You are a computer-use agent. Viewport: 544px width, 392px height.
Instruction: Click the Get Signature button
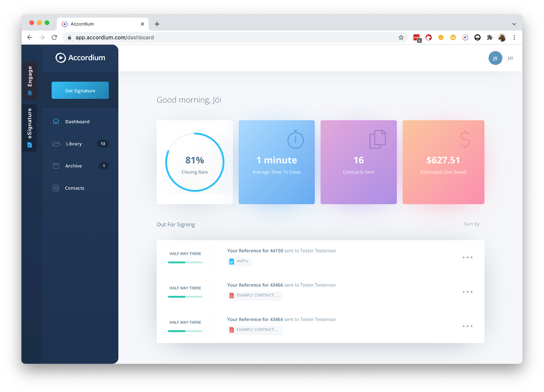tap(80, 90)
